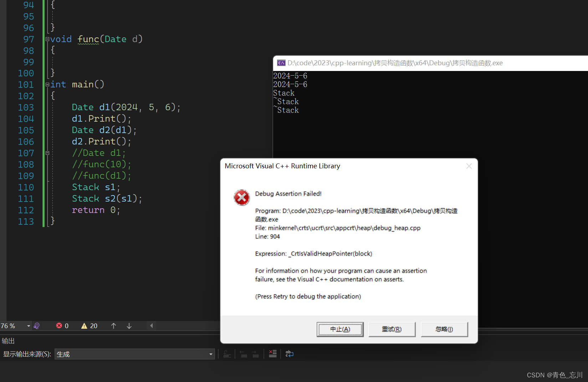Open the code cleanup health icon
588x382 pixels.
coord(36,326)
